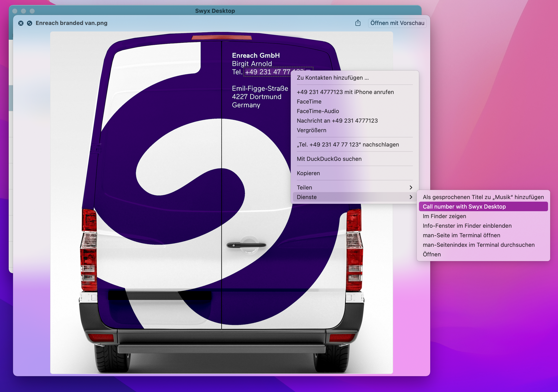This screenshot has height=392, width=558.
Task: Choose Mit DuckDuckGo suchen
Action: 329,159
